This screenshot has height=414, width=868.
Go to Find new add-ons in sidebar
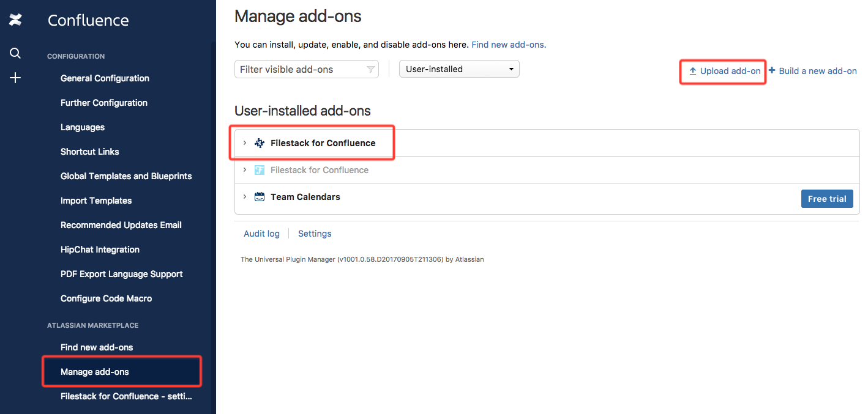[x=97, y=347]
